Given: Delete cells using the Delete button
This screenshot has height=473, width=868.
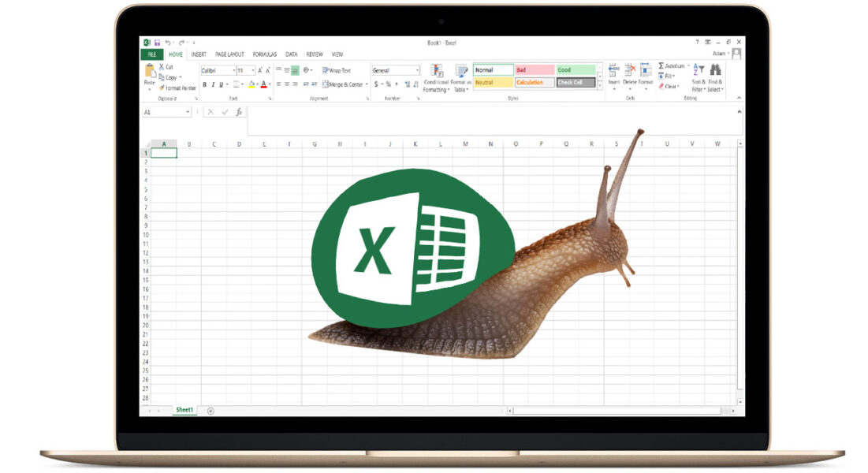Looking at the screenshot, I should (x=630, y=76).
